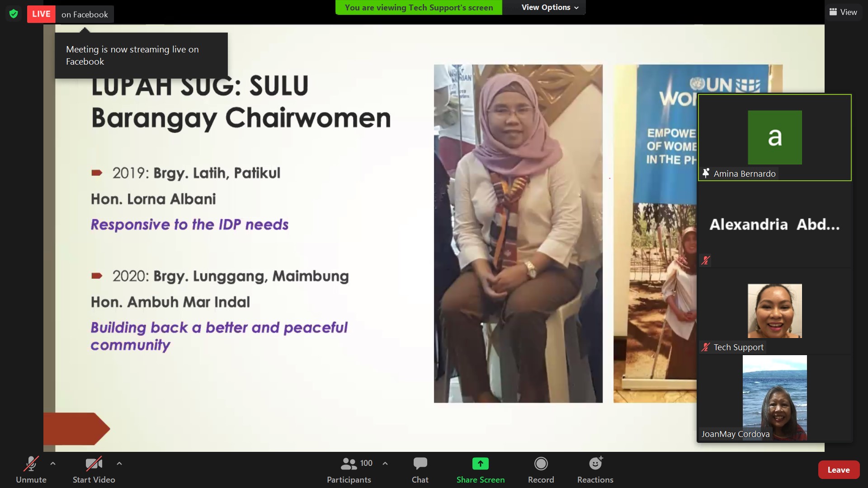Click 'Hon. Lorna Albani' text on slide
868x488 pixels.
[153, 199]
